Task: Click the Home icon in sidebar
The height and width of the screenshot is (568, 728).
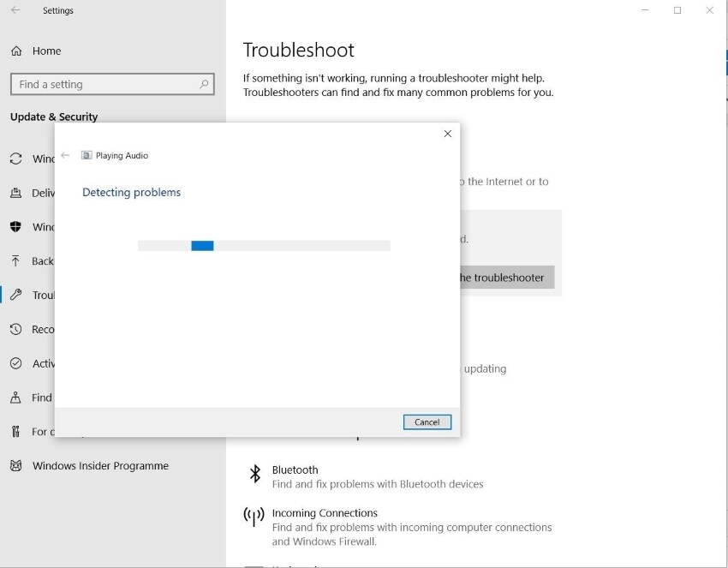Action: coord(16,51)
